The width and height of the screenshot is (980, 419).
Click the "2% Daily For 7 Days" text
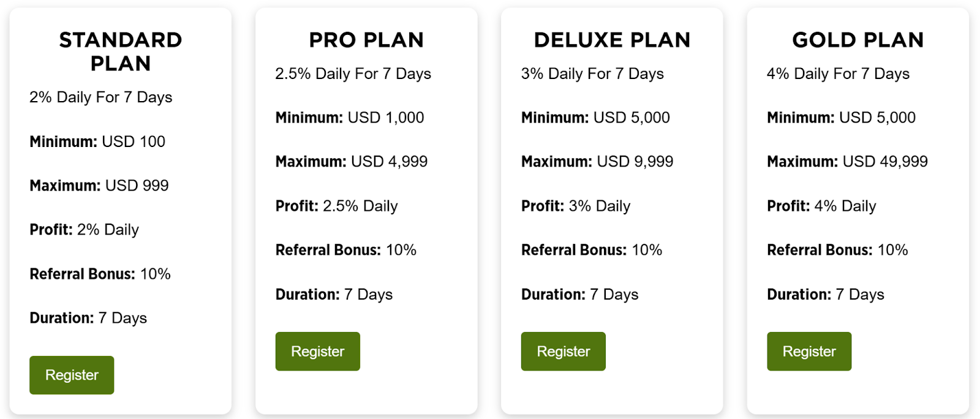click(x=101, y=97)
